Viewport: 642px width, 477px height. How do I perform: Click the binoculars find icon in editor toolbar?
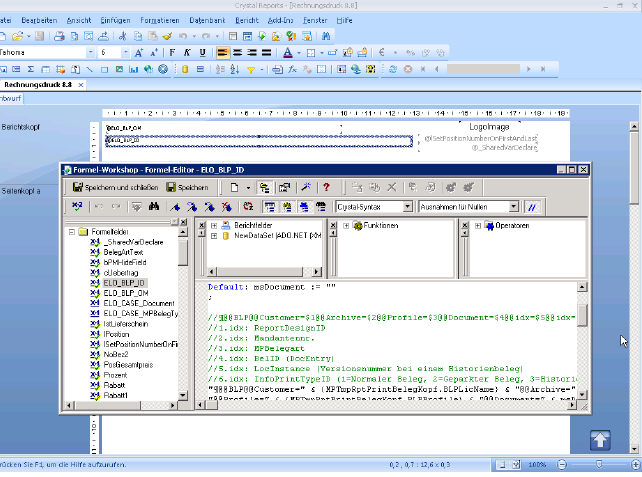(x=155, y=206)
